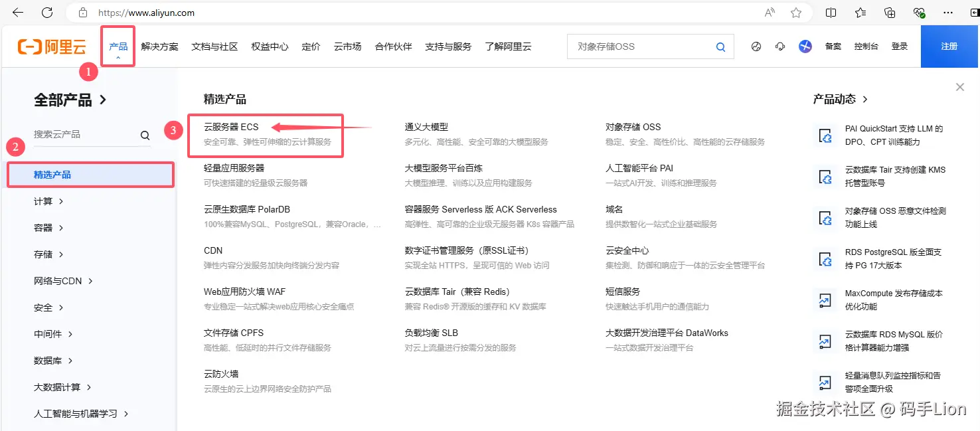
Task: Open browser collections icon
Action: 890,13
